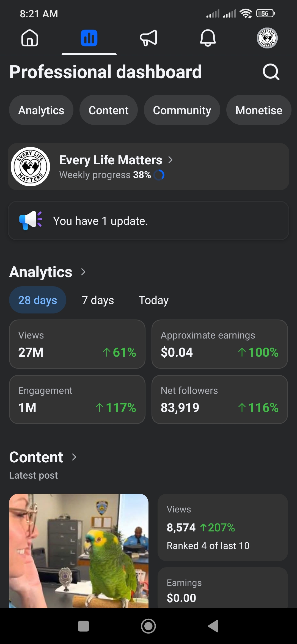
Task: Open the megaphone ads icon in top bar
Action: pos(148,38)
